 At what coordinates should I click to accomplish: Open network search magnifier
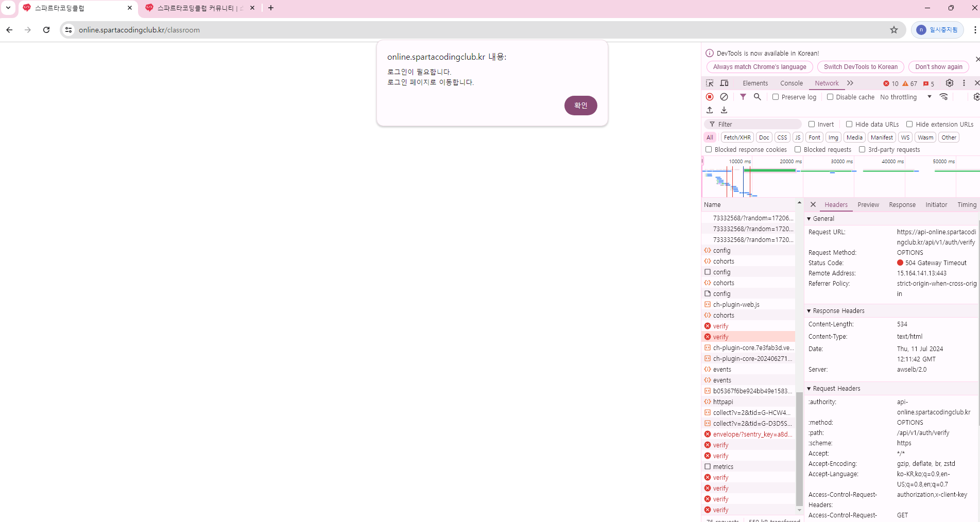(758, 97)
